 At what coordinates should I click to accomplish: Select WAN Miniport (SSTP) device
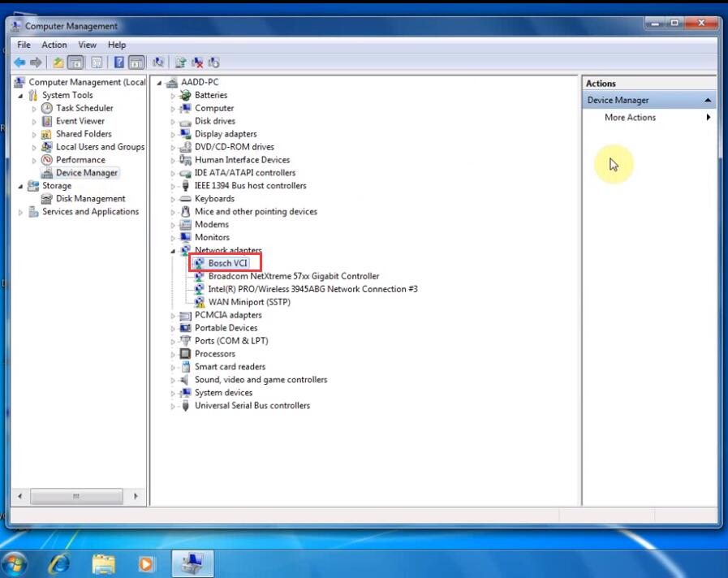tap(249, 302)
